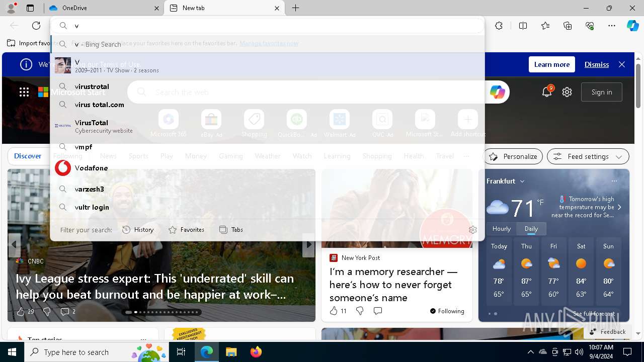
Task: Switch to the Discover feed tab
Action: (28, 156)
